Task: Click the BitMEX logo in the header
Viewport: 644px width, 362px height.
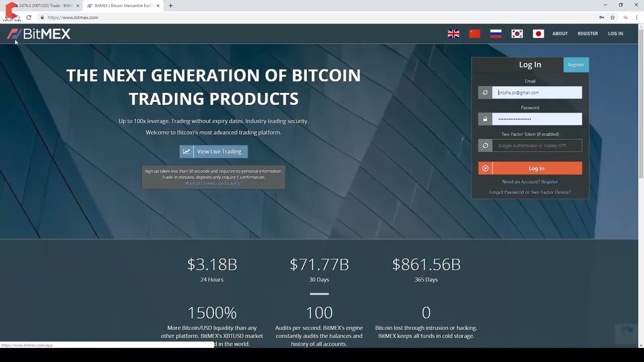Action: point(39,34)
